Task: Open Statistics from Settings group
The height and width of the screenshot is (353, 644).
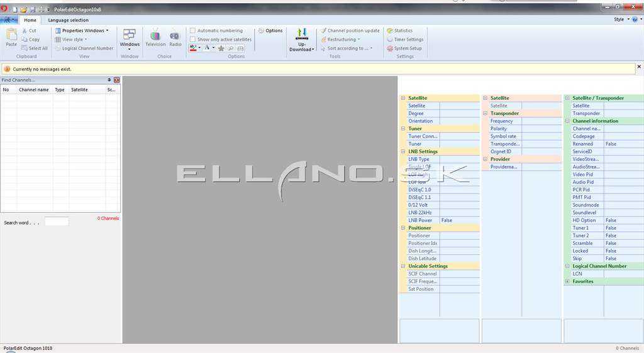Action: [x=399, y=31]
